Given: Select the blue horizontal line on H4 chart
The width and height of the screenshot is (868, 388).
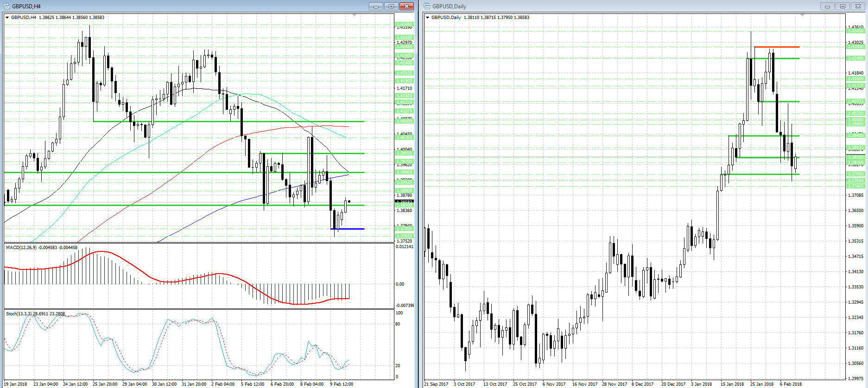Looking at the screenshot, I should (x=347, y=229).
